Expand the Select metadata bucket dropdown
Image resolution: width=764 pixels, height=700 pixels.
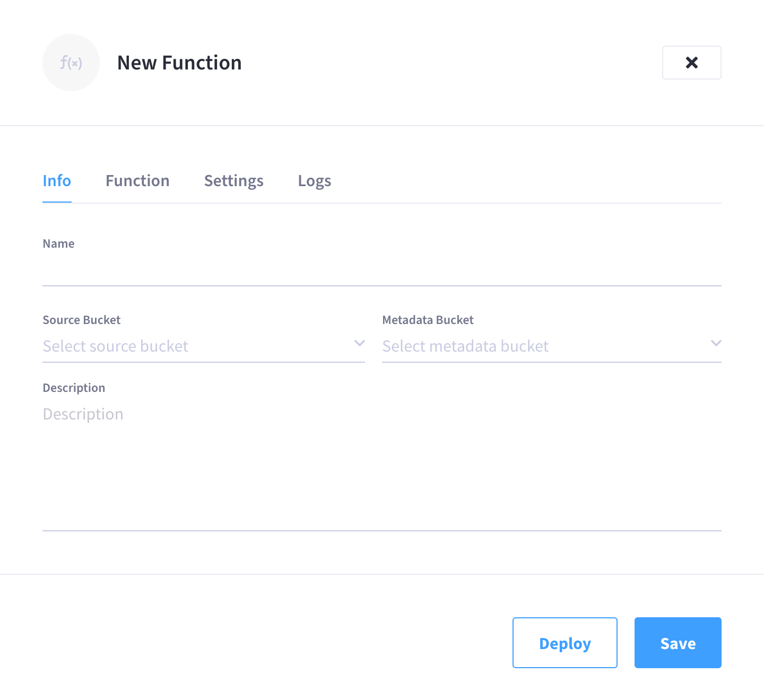[552, 346]
